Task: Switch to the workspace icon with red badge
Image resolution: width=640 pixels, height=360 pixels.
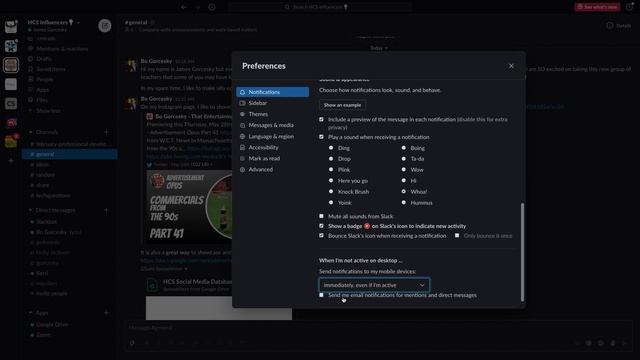Action: click(11, 141)
